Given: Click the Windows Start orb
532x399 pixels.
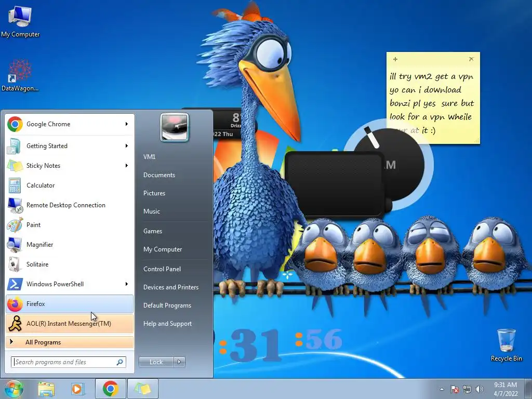Looking at the screenshot, I should coord(14,389).
